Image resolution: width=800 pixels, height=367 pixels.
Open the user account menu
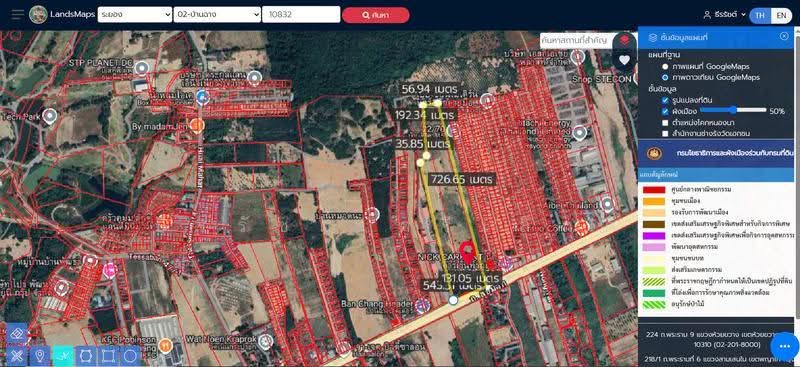pos(724,15)
